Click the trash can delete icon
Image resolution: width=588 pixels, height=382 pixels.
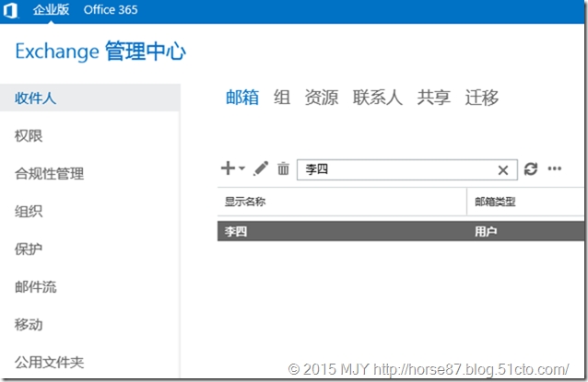click(283, 168)
